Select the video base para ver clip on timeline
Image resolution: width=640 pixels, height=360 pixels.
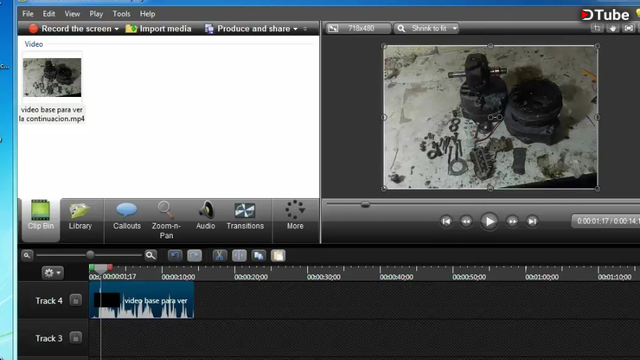click(x=142, y=300)
